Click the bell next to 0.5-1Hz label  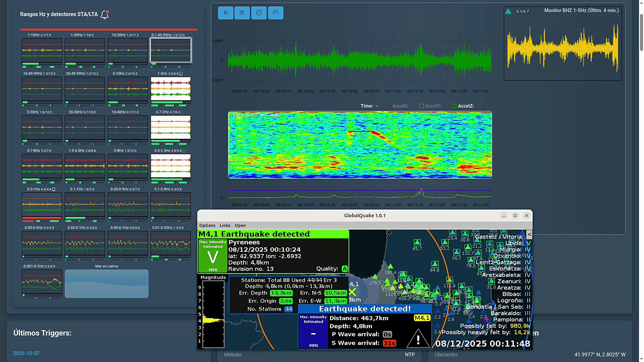click(x=54, y=189)
